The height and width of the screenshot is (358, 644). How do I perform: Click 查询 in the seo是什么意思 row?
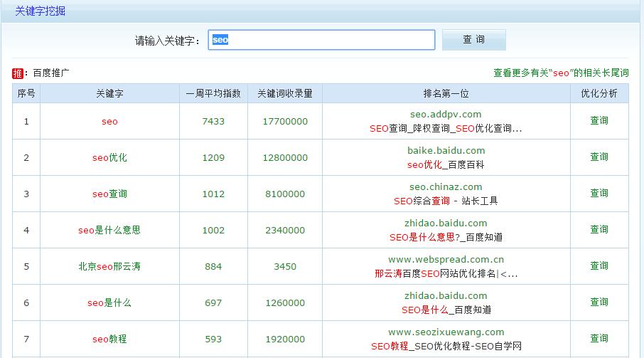(599, 230)
